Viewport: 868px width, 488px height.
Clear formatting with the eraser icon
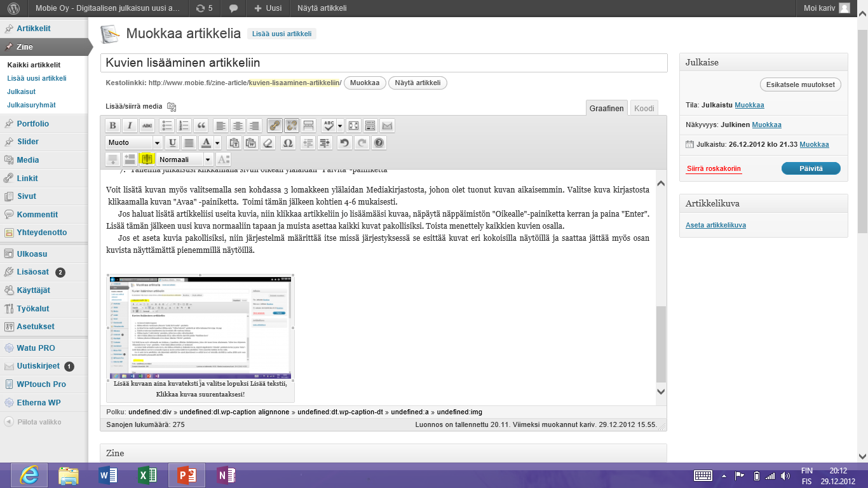(x=268, y=143)
